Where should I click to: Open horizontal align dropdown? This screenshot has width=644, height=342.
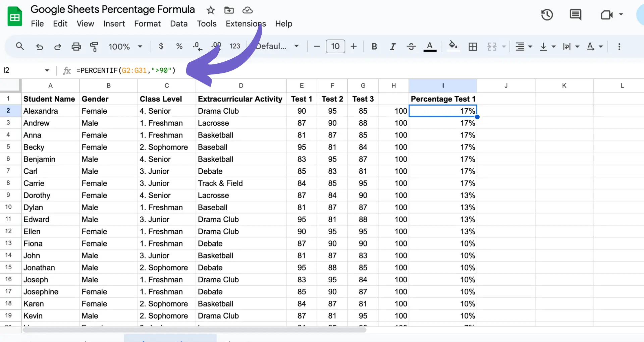pos(524,47)
